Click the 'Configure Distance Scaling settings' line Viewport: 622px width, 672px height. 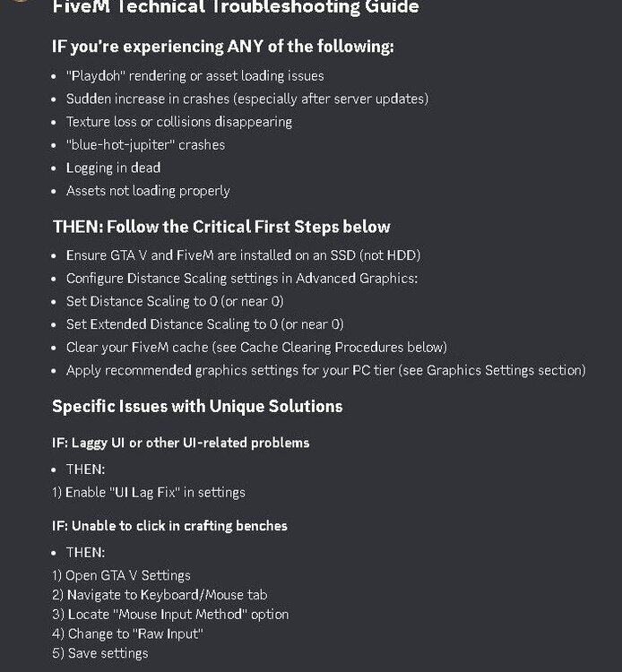[x=242, y=279]
